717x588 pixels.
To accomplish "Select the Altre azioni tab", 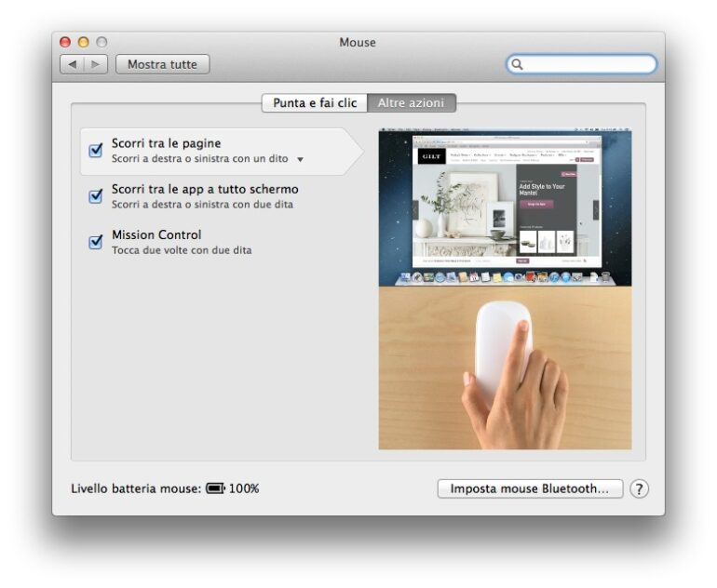I will click(x=411, y=103).
